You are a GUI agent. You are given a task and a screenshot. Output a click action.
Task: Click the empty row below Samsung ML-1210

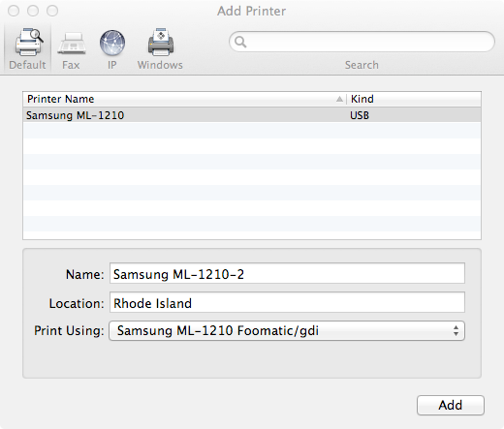pyautogui.click(x=252, y=131)
